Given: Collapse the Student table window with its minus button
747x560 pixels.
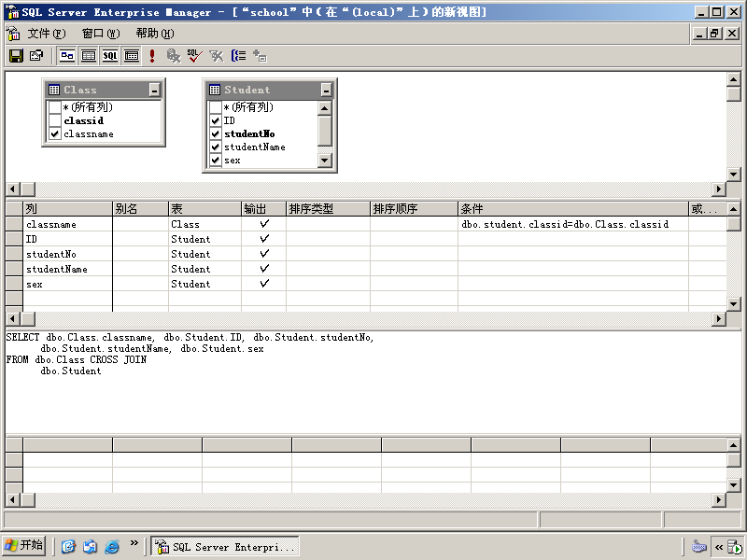Looking at the screenshot, I should click(326, 90).
